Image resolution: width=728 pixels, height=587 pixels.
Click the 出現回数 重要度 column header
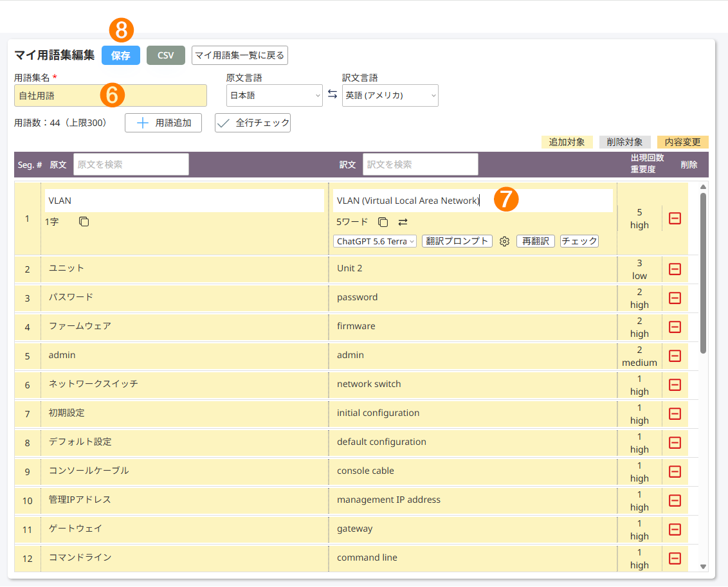[x=647, y=164]
